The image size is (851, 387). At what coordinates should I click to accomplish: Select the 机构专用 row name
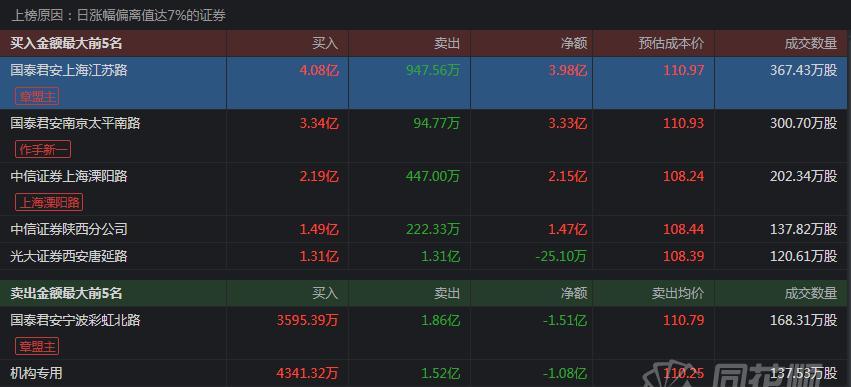click(x=36, y=373)
